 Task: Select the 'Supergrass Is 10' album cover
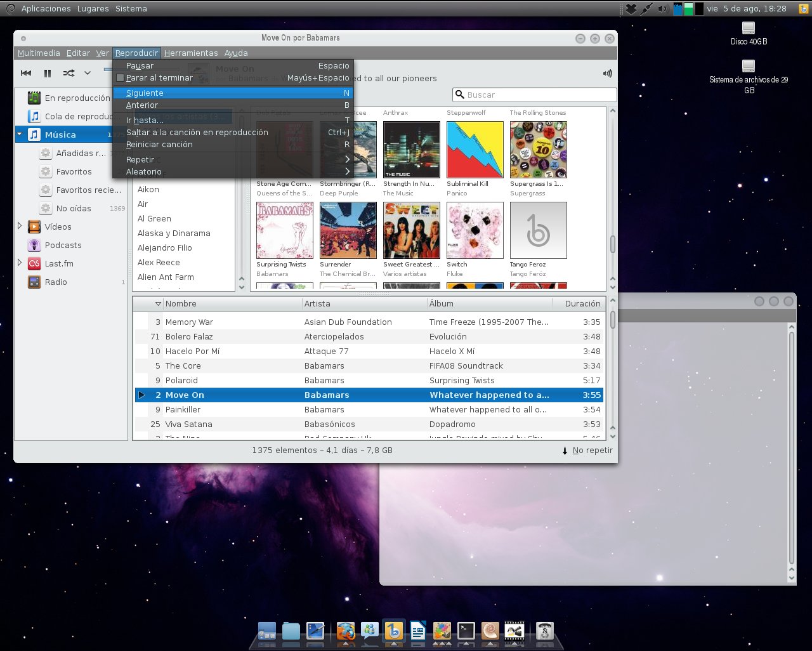click(538, 150)
